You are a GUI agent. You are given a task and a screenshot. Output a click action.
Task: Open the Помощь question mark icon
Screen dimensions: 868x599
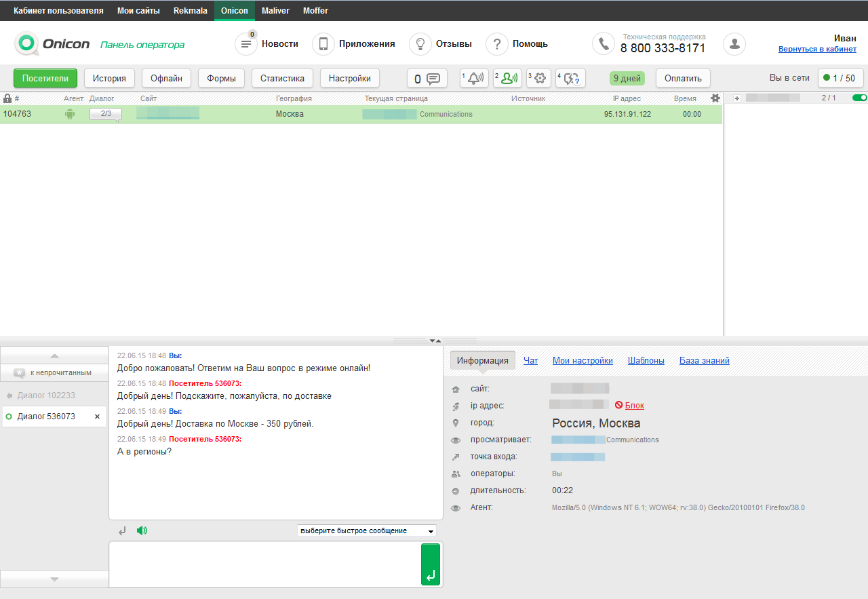click(496, 44)
